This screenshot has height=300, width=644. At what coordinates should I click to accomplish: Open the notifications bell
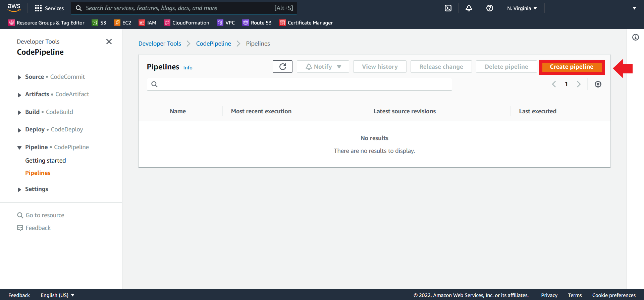tap(469, 8)
